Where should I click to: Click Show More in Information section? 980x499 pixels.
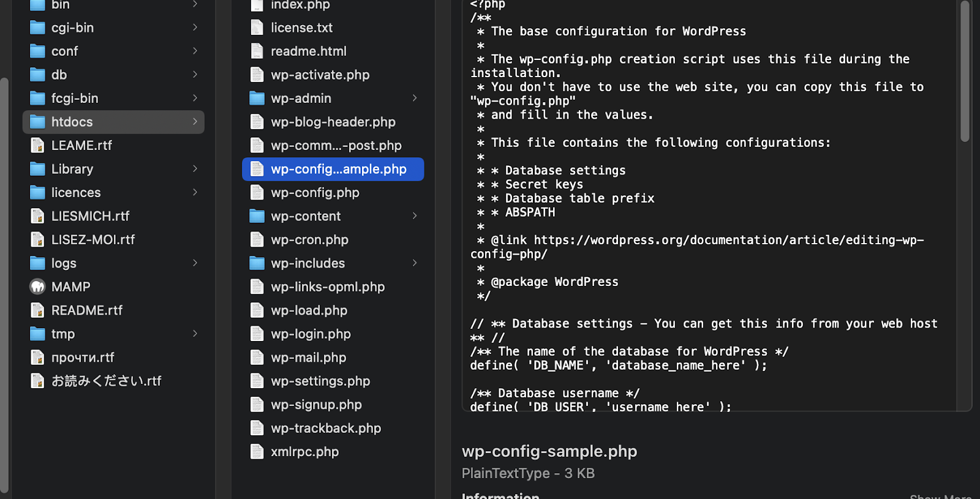[940, 496]
